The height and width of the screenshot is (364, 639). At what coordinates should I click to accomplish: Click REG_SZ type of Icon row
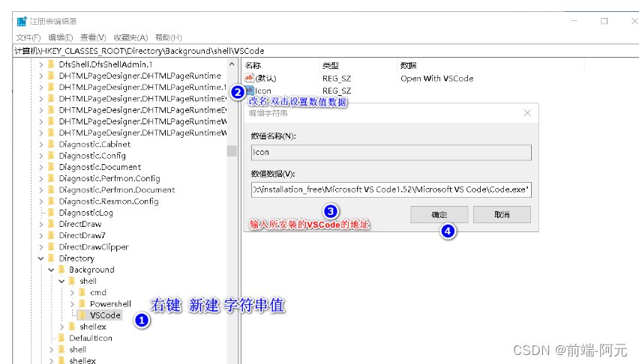point(337,91)
